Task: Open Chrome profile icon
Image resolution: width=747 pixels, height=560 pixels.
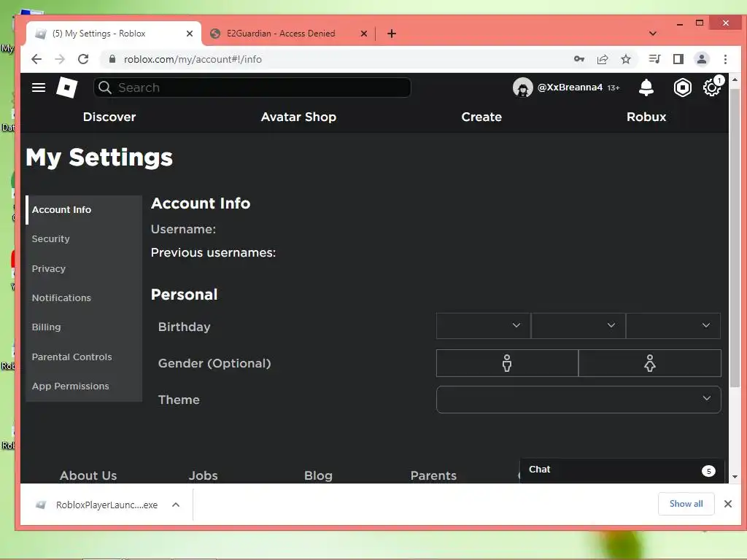Action: [x=702, y=59]
